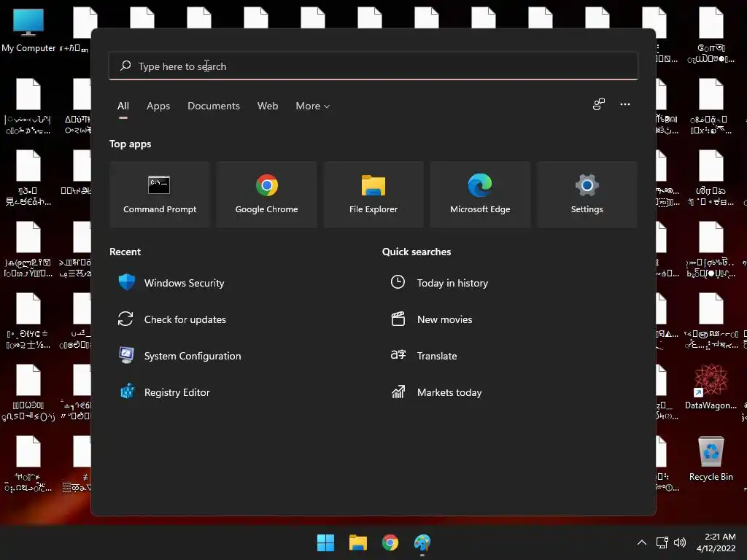The height and width of the screenshot is (560, 747).
Task: Click the Windows Start button on taskbar
Action: [x=325, y=542]
